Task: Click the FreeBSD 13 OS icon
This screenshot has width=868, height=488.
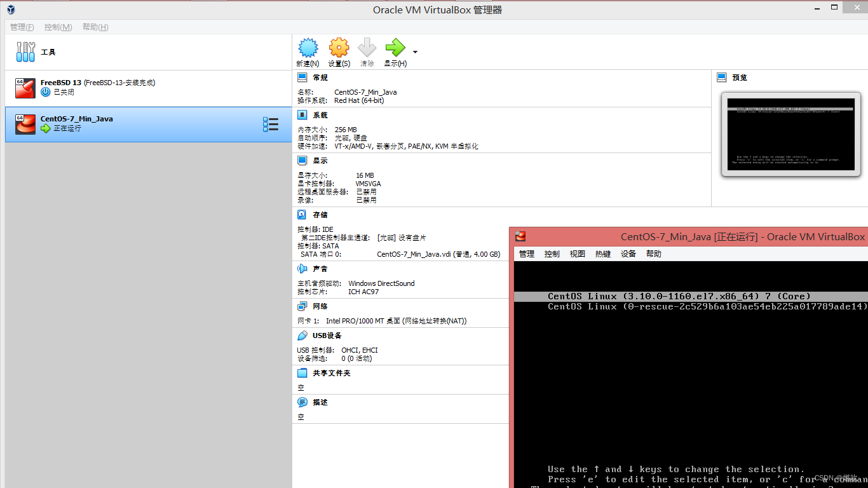Action: point(25,88)
